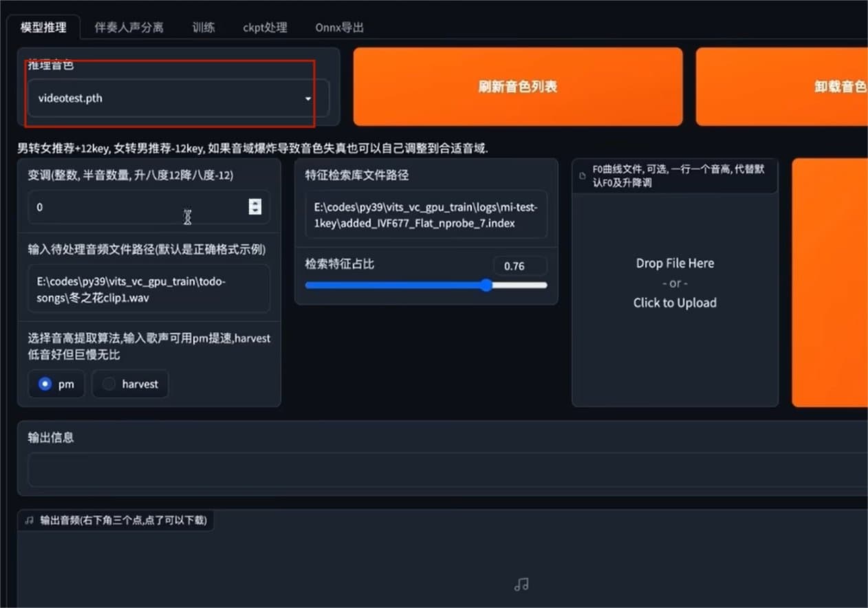Click the F0 file upload drop zone
Screen dimensions: 868x608
[675, 283]
